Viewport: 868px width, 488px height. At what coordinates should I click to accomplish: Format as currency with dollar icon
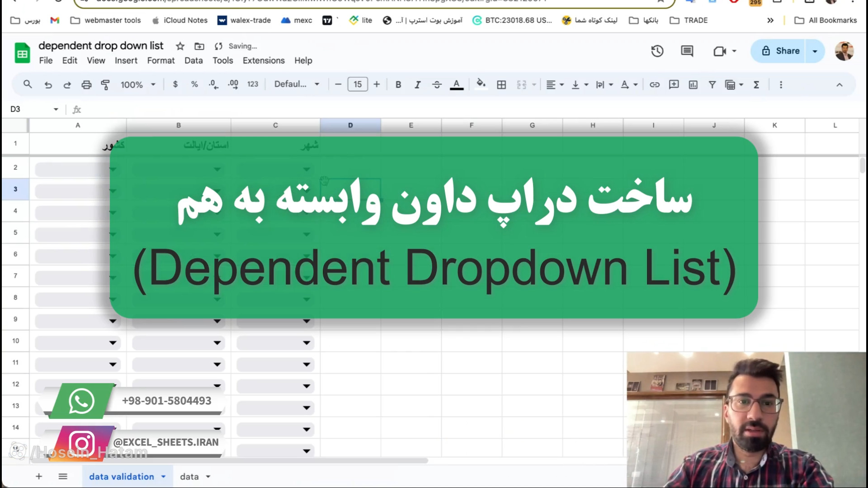point(175,84)
